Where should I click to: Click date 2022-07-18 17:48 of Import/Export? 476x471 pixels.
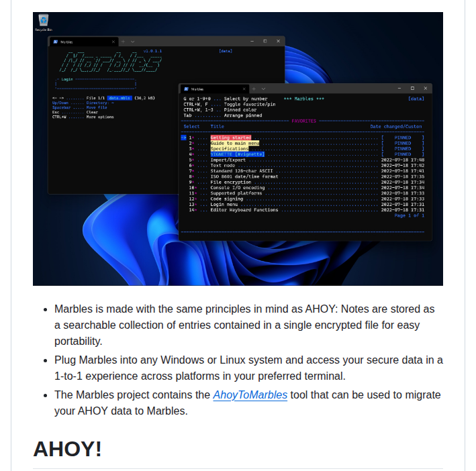point(403,160)
